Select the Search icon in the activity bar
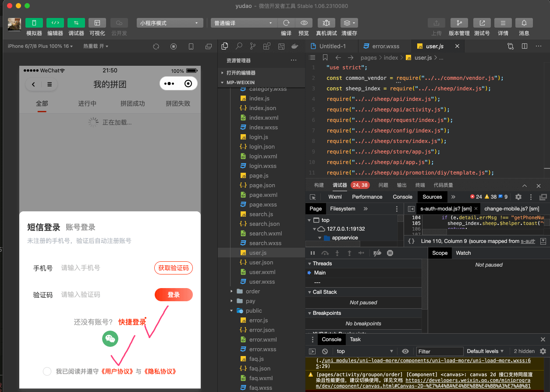 tap(239, 46)
